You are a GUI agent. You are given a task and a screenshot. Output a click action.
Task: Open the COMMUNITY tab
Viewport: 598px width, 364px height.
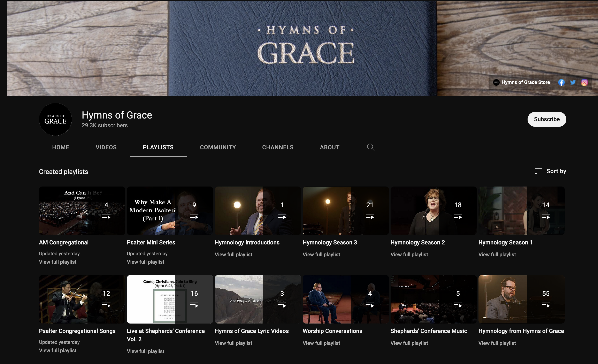(218, 147)
